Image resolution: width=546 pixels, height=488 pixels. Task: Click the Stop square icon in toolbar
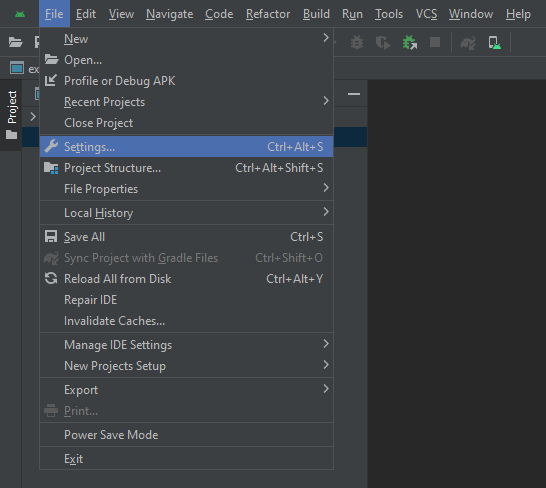435,42
